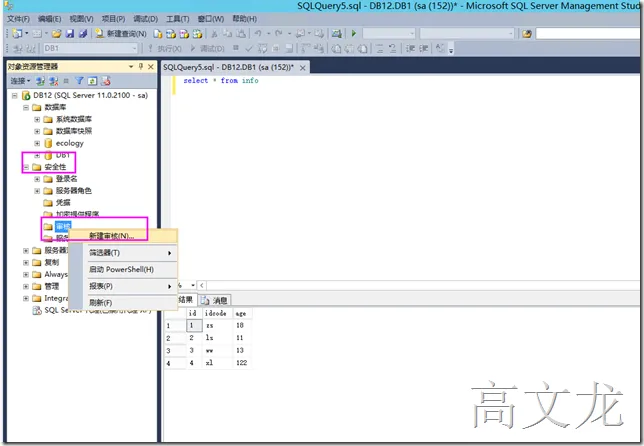Open the 连接 connect dropdown in Object Explorer
644x446 pixels.
(20, 81)
